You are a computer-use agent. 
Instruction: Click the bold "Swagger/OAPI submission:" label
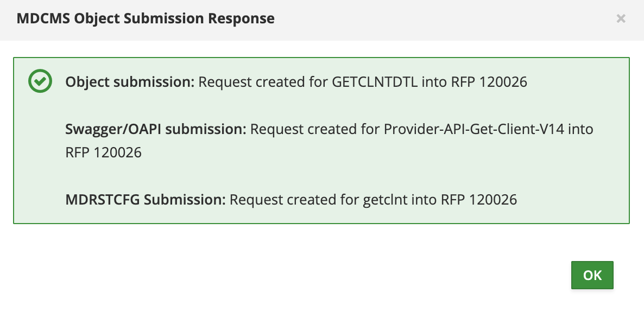pos(156,129)
